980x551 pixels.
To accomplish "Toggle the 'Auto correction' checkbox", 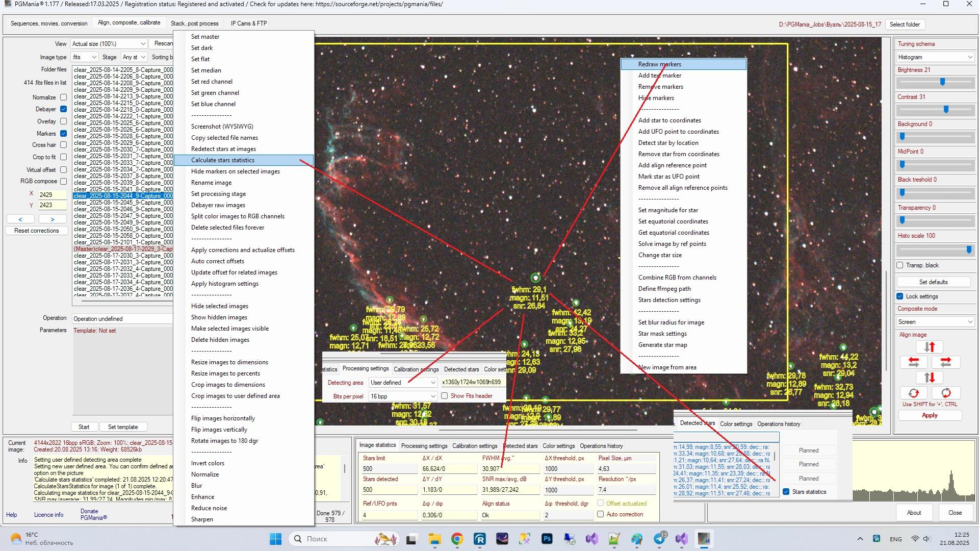I will pyautogui.click(x=600, y=514).
